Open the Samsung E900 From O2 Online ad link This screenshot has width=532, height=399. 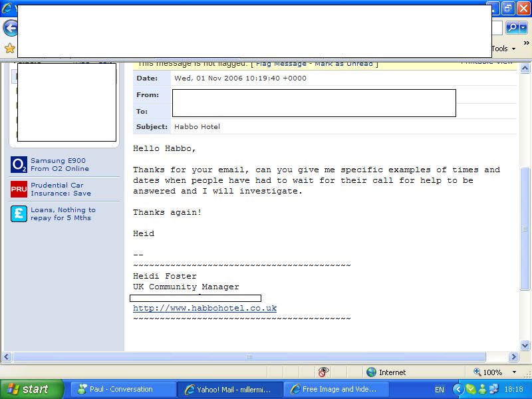59,164
